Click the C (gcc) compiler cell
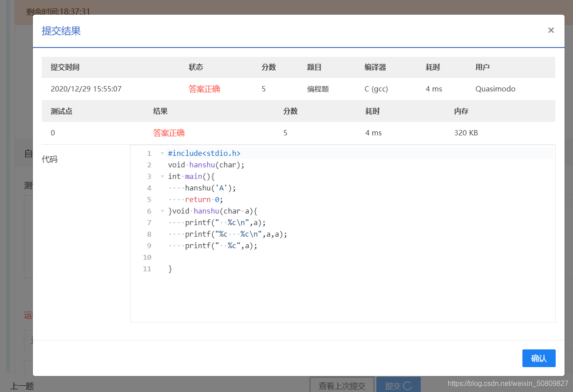 pos(376,89)
